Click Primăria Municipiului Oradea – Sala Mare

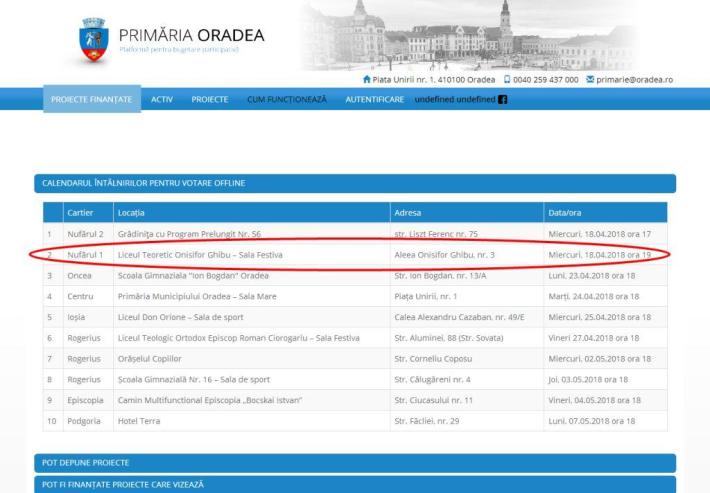pos(197,297)
